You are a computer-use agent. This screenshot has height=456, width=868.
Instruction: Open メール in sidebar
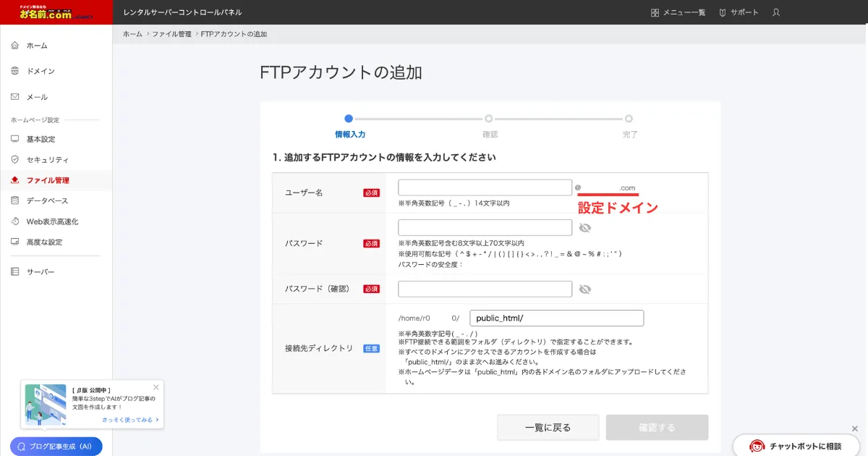37,97
